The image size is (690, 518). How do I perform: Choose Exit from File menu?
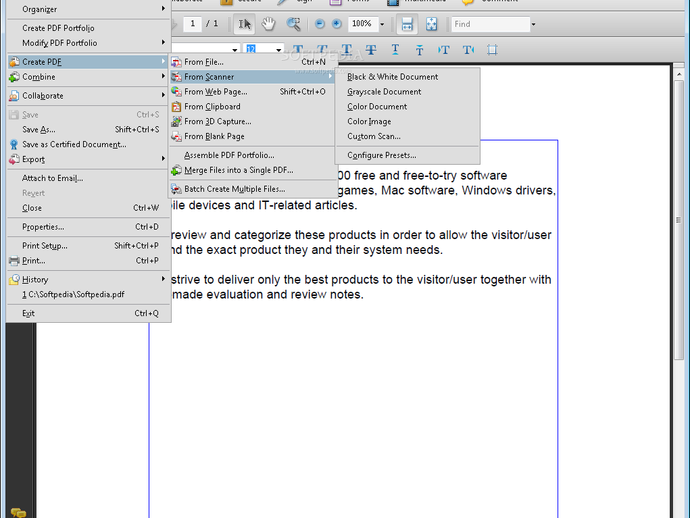[x=88, y=313]
